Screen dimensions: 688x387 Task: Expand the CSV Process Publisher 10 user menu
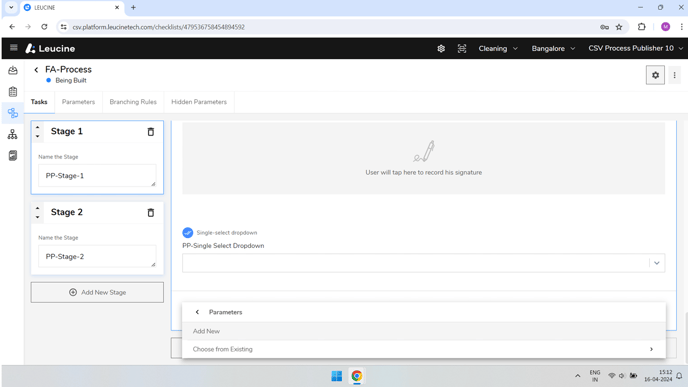point(635,48)
